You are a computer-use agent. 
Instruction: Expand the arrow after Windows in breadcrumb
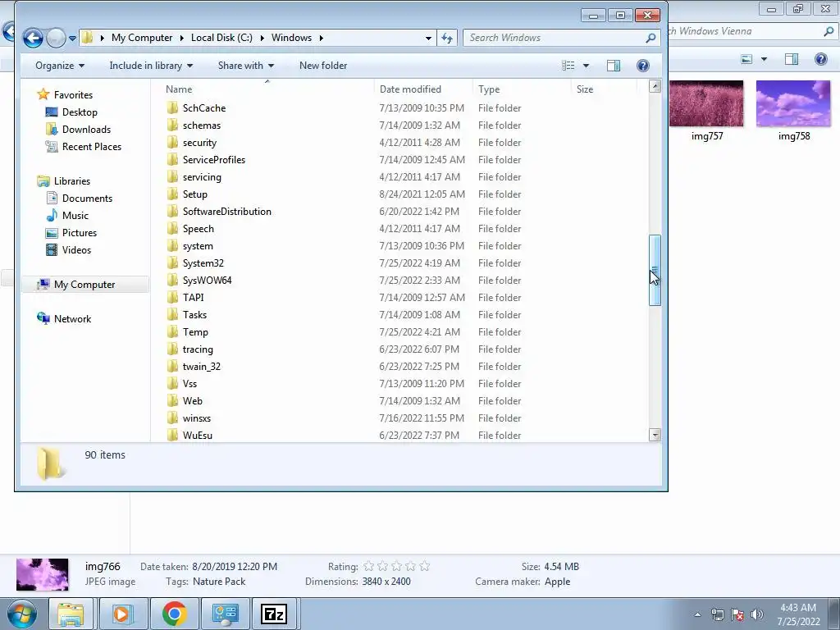coord(321,38)
